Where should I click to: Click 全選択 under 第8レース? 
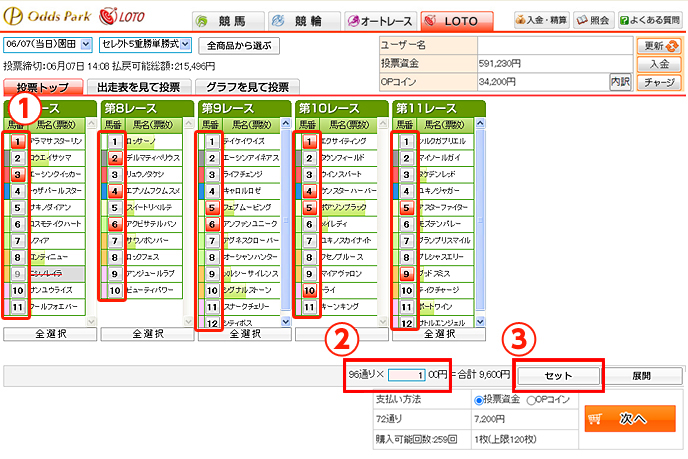coord(148,334)
